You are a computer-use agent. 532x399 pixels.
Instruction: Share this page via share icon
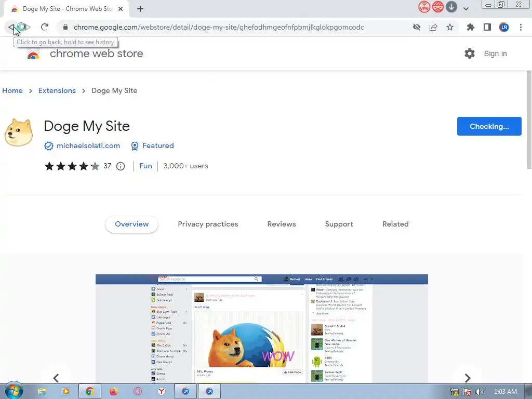click(x=433, y=27)
